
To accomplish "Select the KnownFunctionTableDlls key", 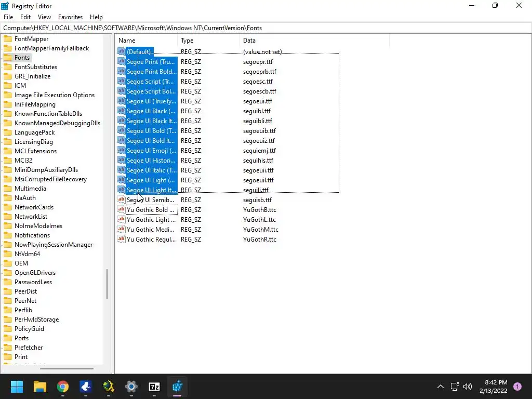I will click(48, 114).
